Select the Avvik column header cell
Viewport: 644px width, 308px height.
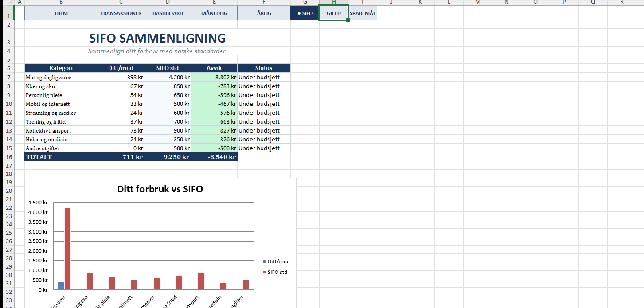tap(214, 68)
